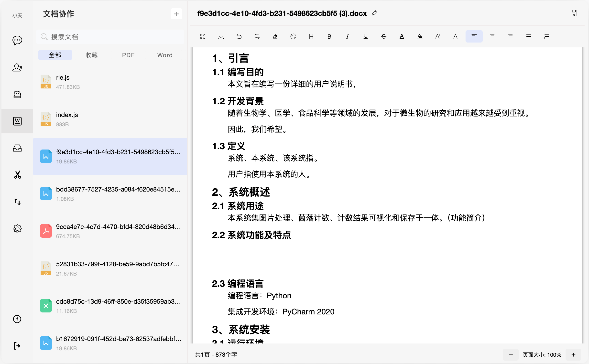Click the redo arrow icon
This screenshot has width=589, height=364.
point(257,37)
